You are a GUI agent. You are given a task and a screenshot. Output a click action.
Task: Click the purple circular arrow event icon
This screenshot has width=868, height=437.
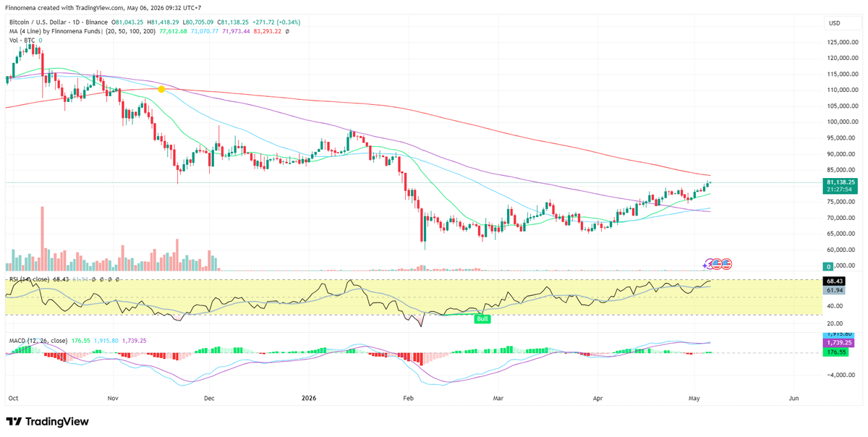tap(708, 264)
